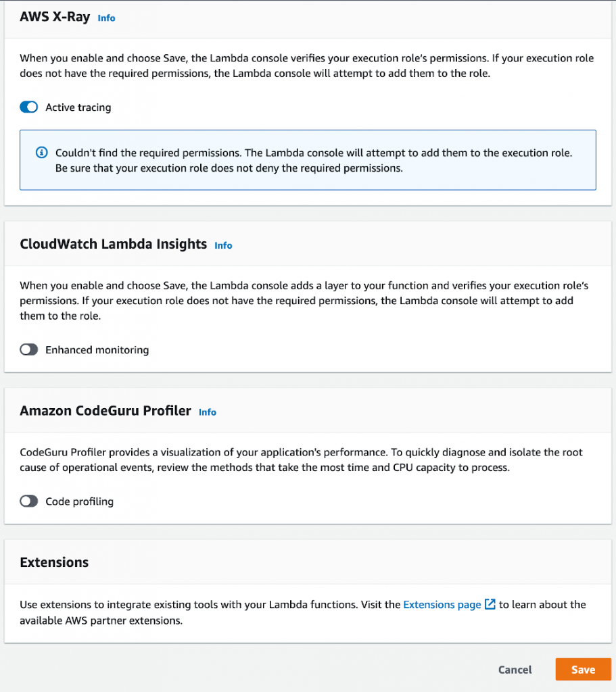The image size is (616, 692).
Task: Click the info icon in the permissions notice
Action: point(41,153)
